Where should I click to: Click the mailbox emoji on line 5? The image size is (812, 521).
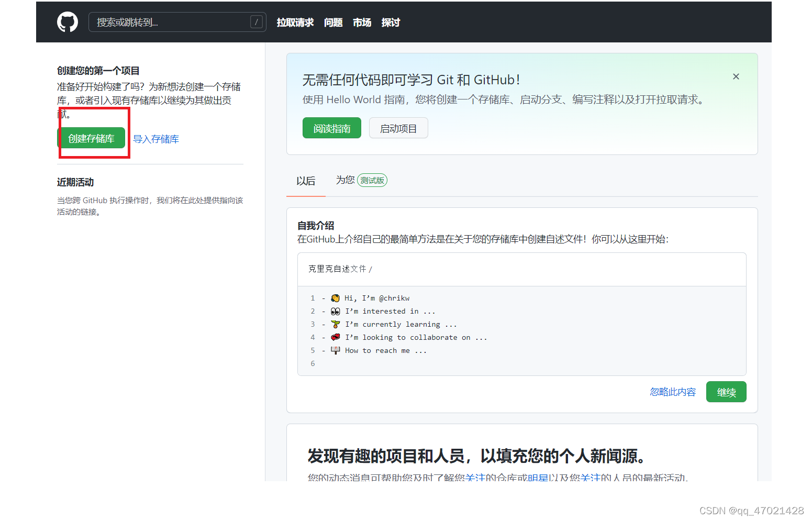[x=335, y=350]
